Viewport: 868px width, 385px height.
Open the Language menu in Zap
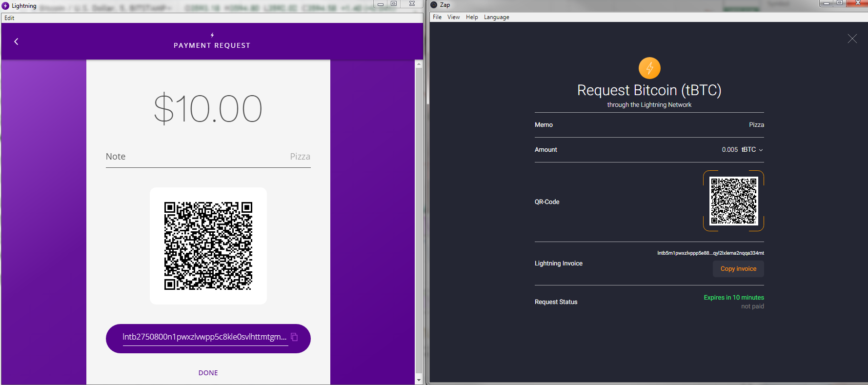pos(497,17)
